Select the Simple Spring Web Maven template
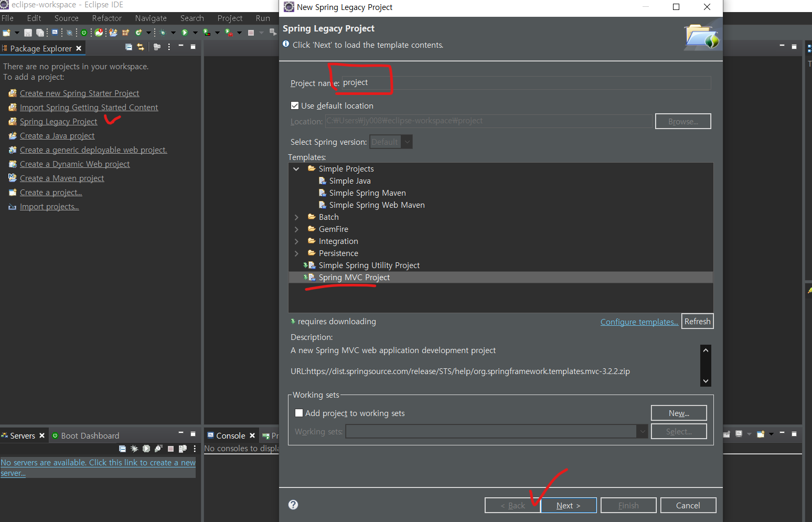The image size is (812, 522). (x=377, y=205)
